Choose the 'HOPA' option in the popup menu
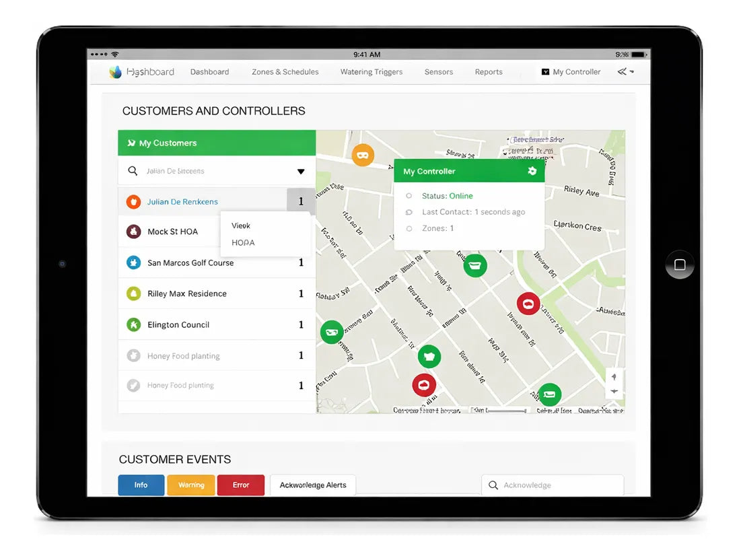The image size is (741, 560). 244,242
